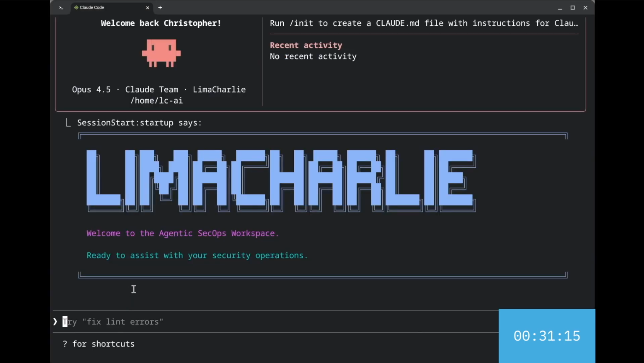Click the "Recent activity" heading
The image size is (644, 363).
pos(306,45)
